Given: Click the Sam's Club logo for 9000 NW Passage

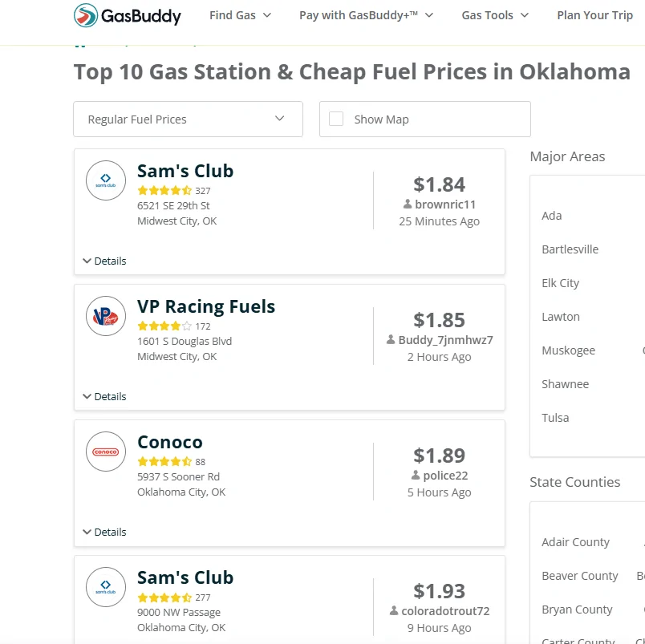Looking at the screenshot, I should (x=106, y=587).
